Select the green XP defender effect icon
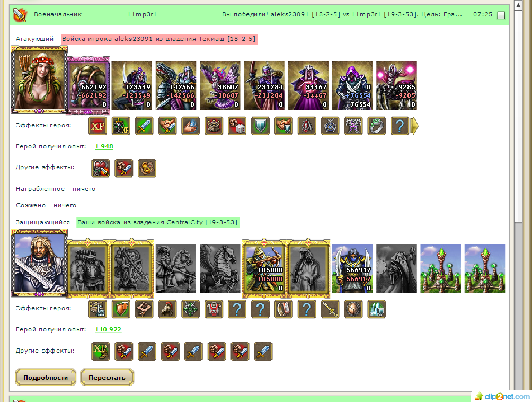 click(x=101, y=351)
